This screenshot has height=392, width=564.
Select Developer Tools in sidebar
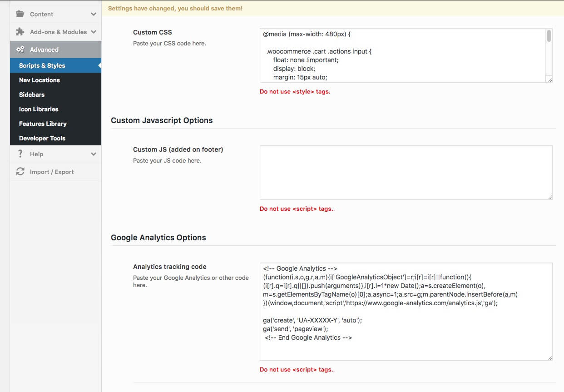pos(42,138)
